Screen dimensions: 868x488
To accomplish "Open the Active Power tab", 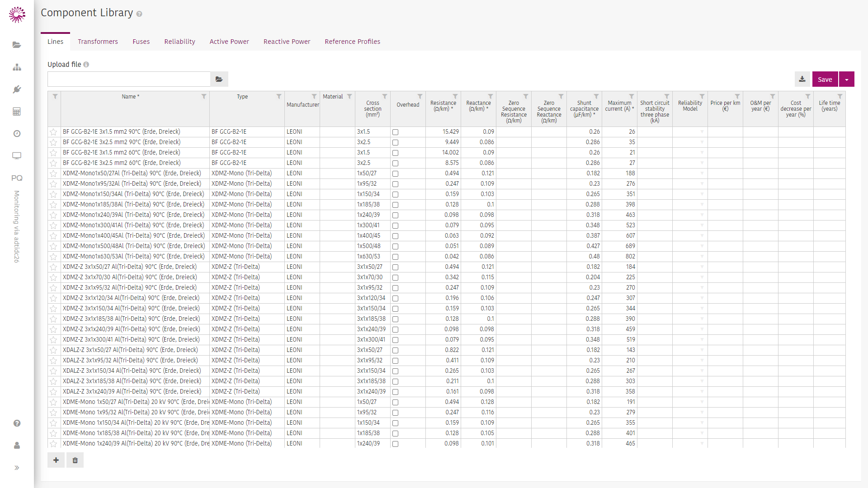I will tap(229, 42).
